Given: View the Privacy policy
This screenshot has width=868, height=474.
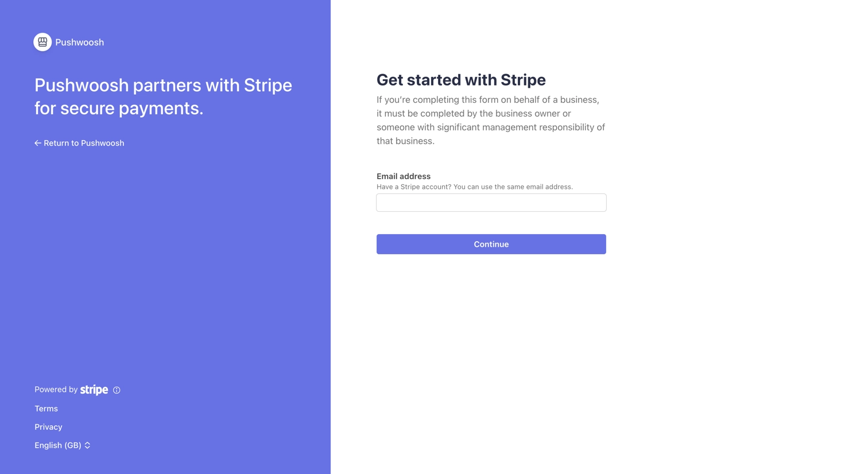Looking at the screenshot, I should [48, 426].
